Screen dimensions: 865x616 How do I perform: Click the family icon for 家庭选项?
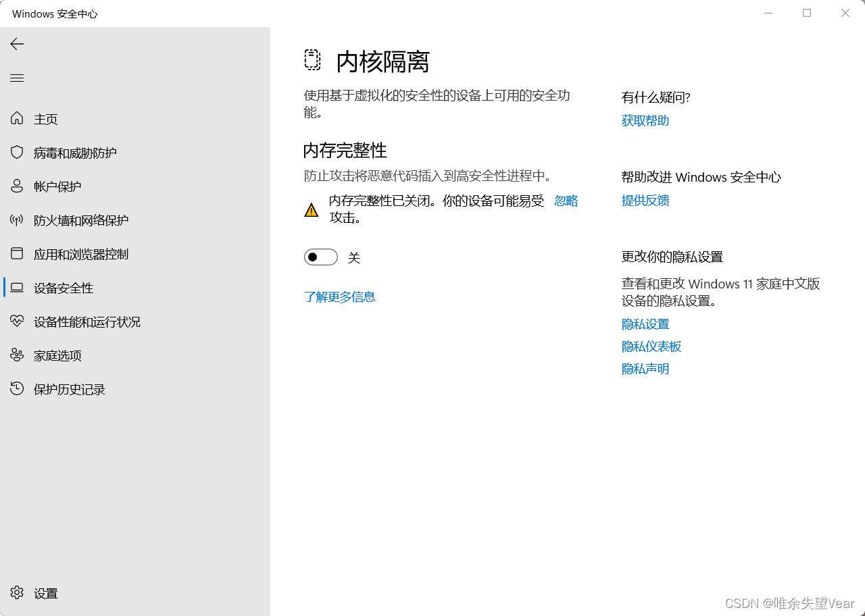(17, 355)
